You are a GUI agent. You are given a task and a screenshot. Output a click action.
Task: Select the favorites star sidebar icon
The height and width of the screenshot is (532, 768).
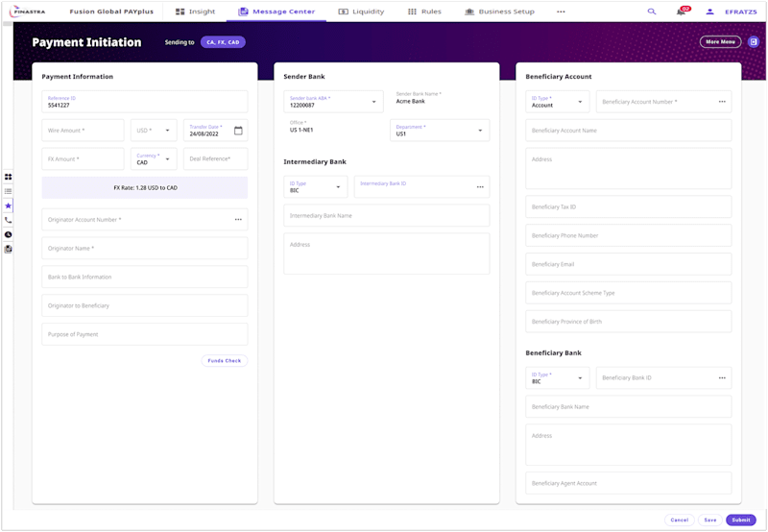(x=8, y=206)
